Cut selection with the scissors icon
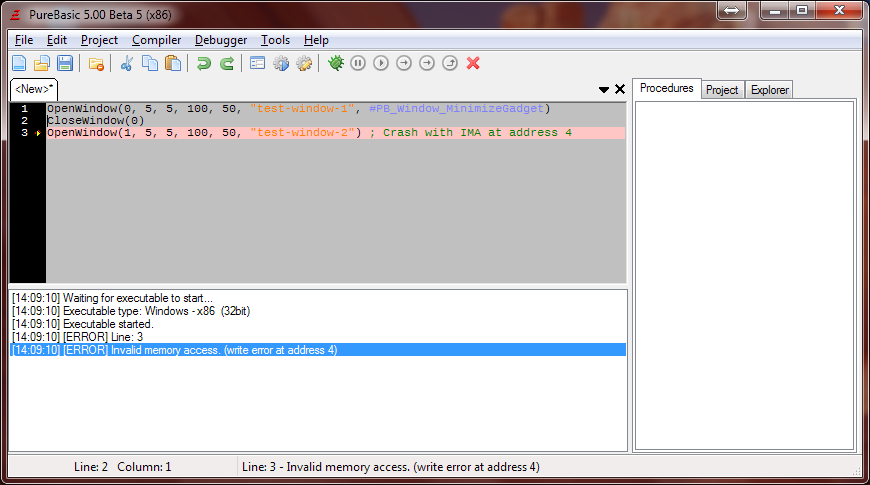The image size is (870, 485). point(127,64)
